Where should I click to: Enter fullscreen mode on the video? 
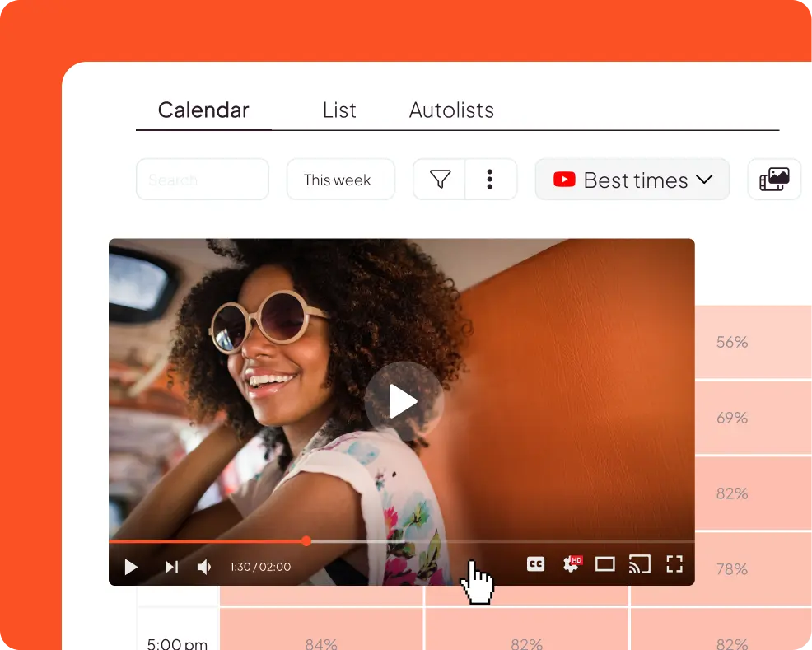pyautogui.click(x=674, y=564)
